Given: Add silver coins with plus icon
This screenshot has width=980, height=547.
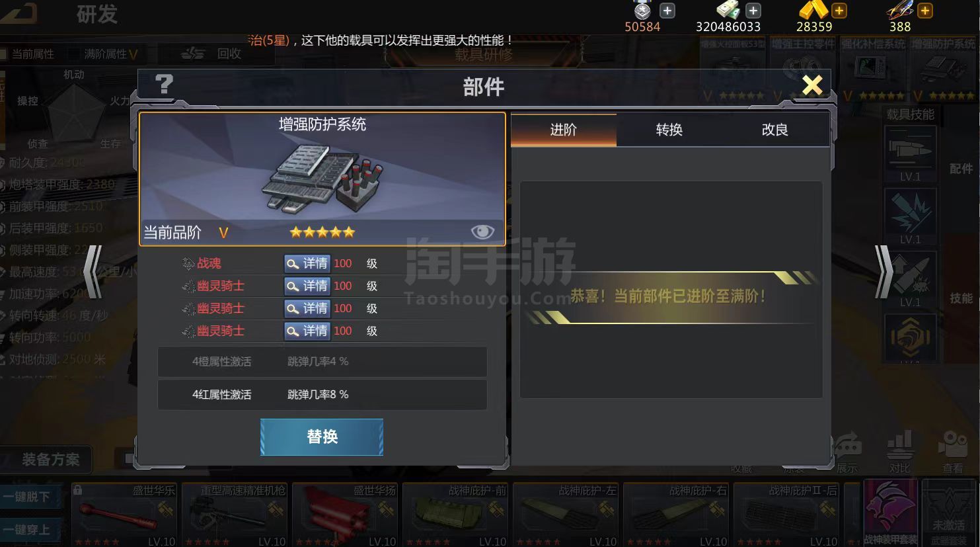Looking at the screenshot, I should click(x=667, y=11).
